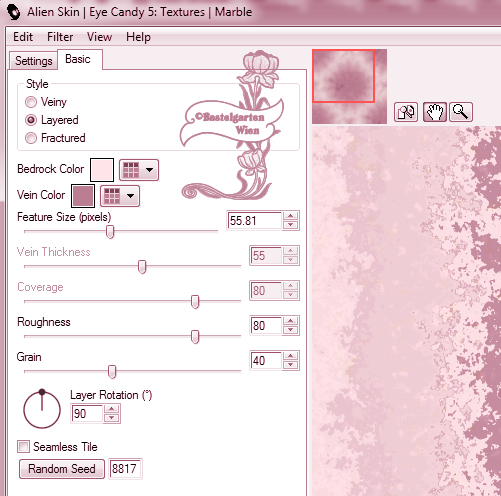The image size is (501, 496).
Task: Click the Random Seed button
Action: [x=62, y=469]
